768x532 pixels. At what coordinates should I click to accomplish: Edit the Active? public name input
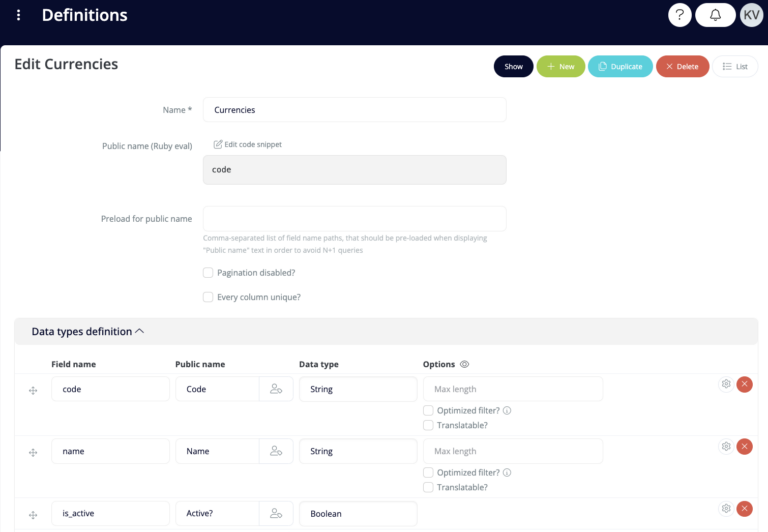[217, 513]
